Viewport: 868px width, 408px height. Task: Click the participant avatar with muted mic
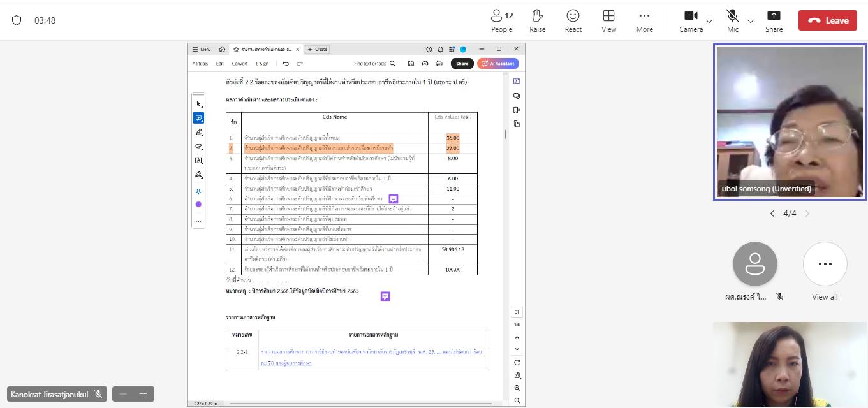[754, 265]
